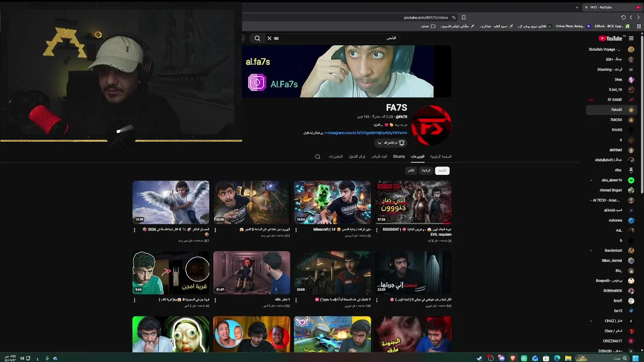Screen dimensions: 644x362
Task: Select the Videos tab
Action: (x=418, y=157)
